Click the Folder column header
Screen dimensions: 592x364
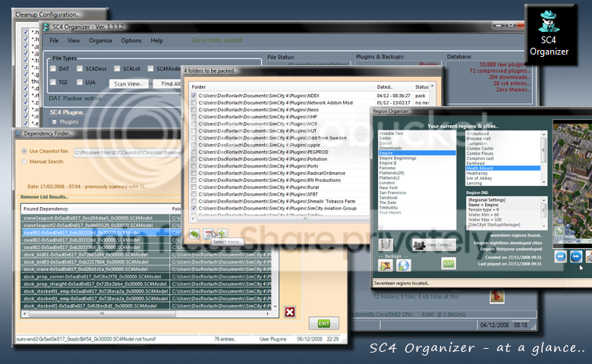(282, 86)
